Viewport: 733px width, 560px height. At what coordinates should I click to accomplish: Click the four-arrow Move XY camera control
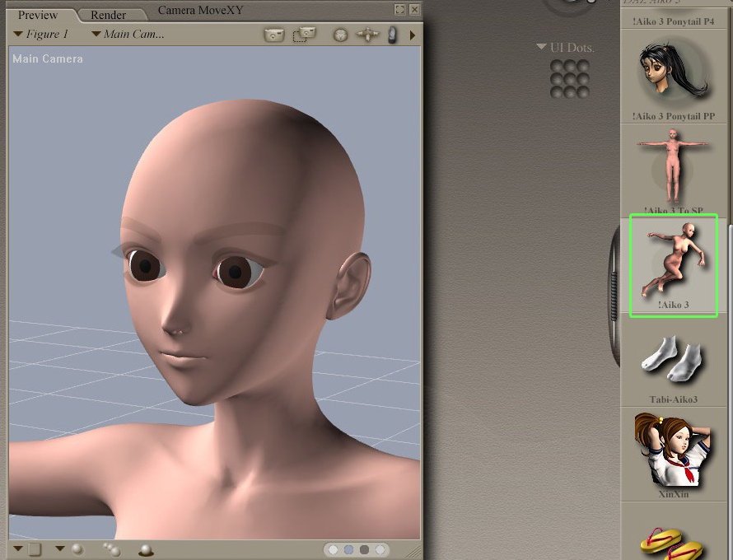[x=368, y=35]
